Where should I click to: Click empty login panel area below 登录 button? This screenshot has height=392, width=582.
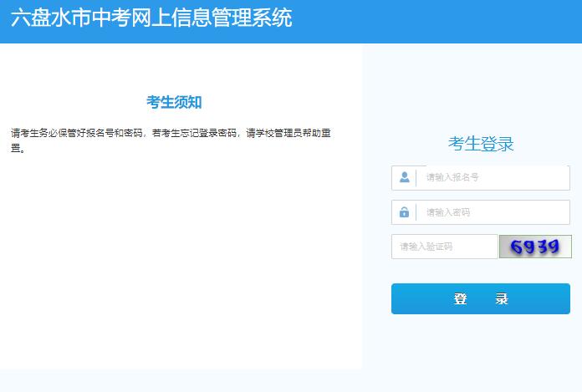point(481,347)
